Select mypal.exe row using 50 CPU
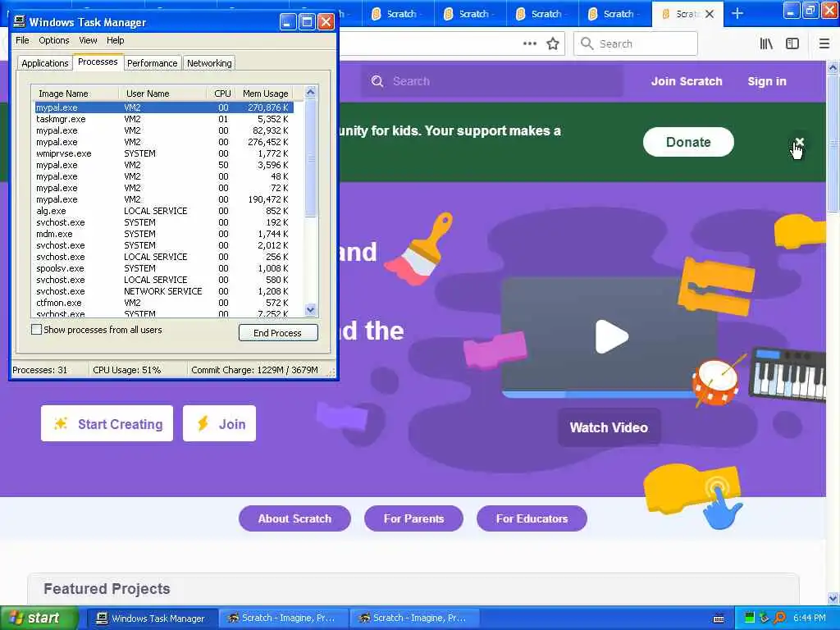The image size is (840, 630). tap(163, 165)
